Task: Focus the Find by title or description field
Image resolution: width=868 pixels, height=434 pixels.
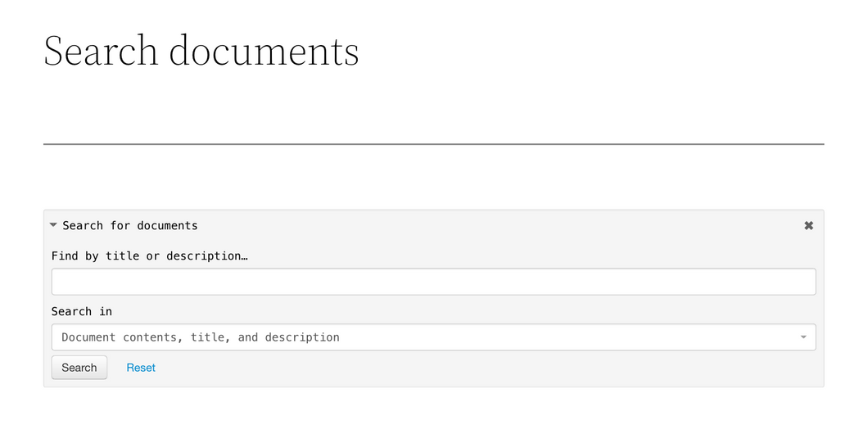Action: 433,282
